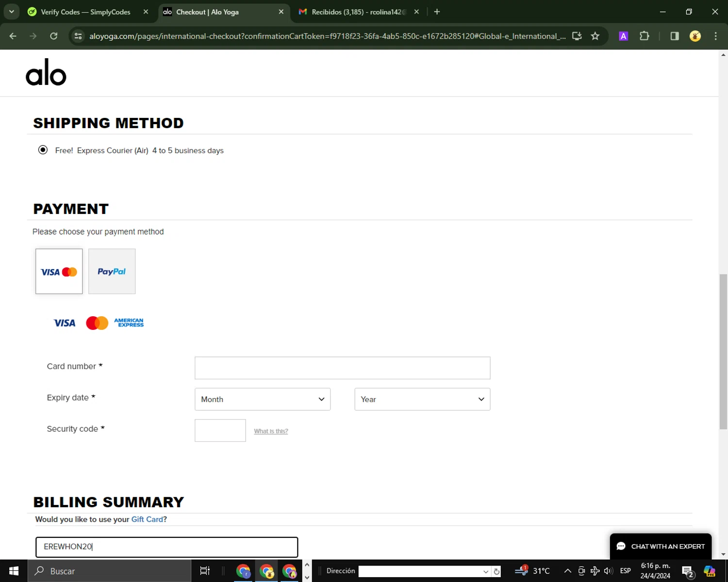Focus the Security code field
Screen dimensions: 728x582
tap(220, 431)
